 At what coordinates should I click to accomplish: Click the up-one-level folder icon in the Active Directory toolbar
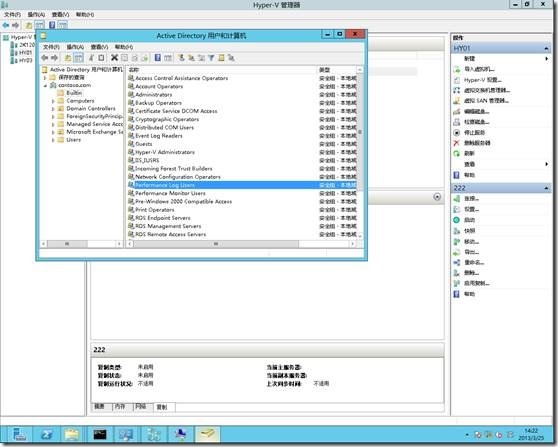(68, 58)
